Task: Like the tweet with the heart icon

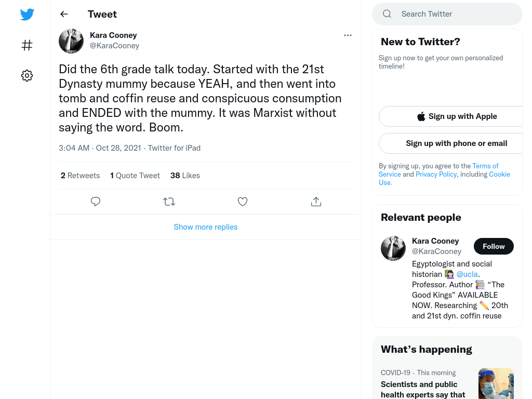Action: pos(243,202)
